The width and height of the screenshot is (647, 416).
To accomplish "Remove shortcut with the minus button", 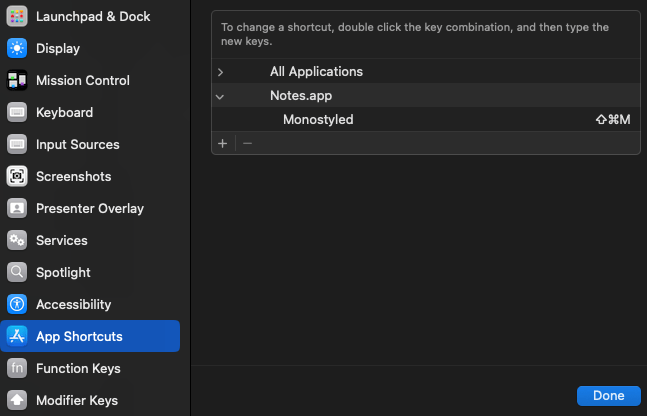I will (248, 143).
